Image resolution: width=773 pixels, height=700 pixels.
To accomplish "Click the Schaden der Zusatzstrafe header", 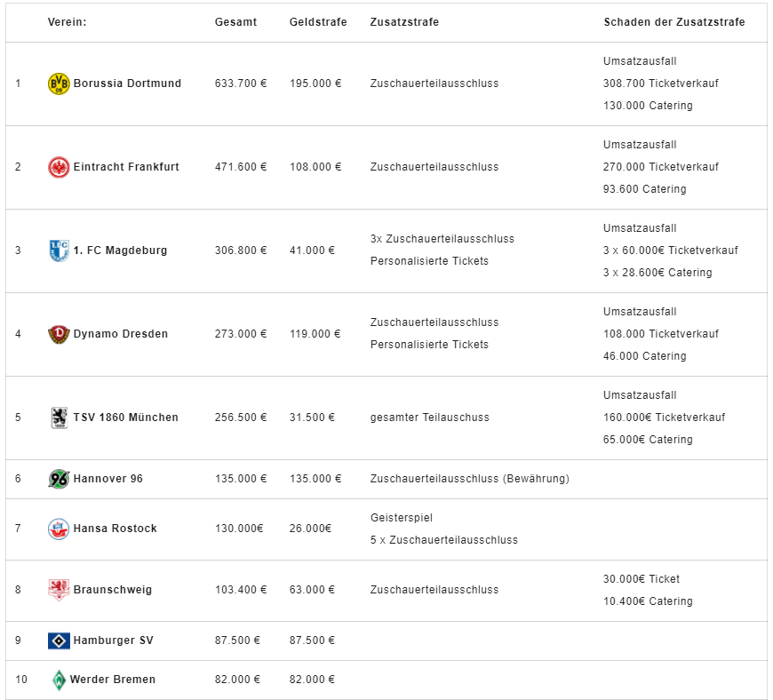I will point(673,22).
